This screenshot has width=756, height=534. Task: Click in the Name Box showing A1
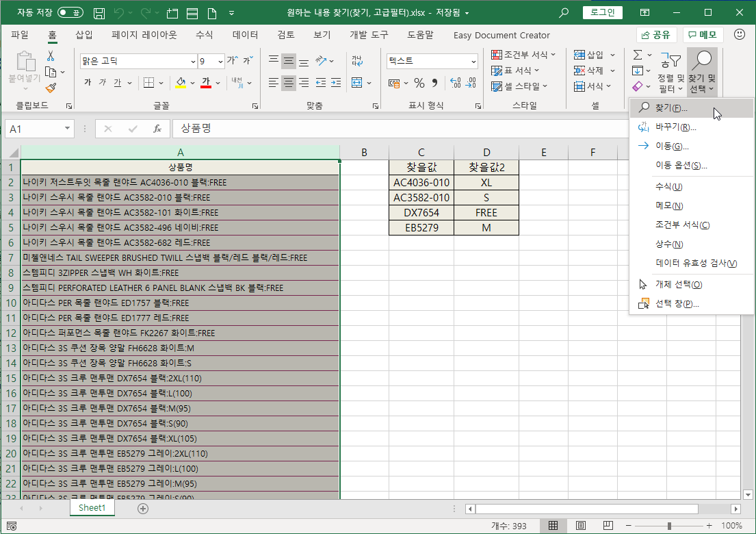34,129
